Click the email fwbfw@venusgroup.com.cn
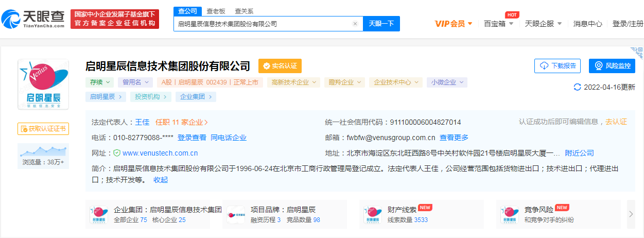This screenshot has width=644, height=238. click(391, 138)
